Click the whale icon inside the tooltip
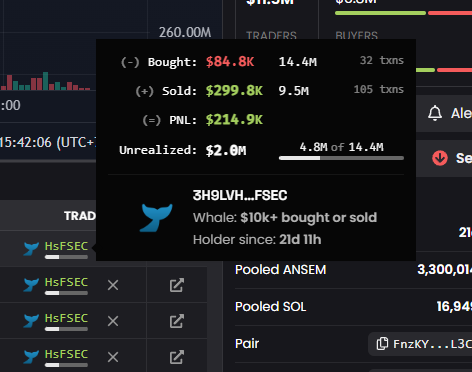This screenshot has height=372, width=472. pos(156,218)
